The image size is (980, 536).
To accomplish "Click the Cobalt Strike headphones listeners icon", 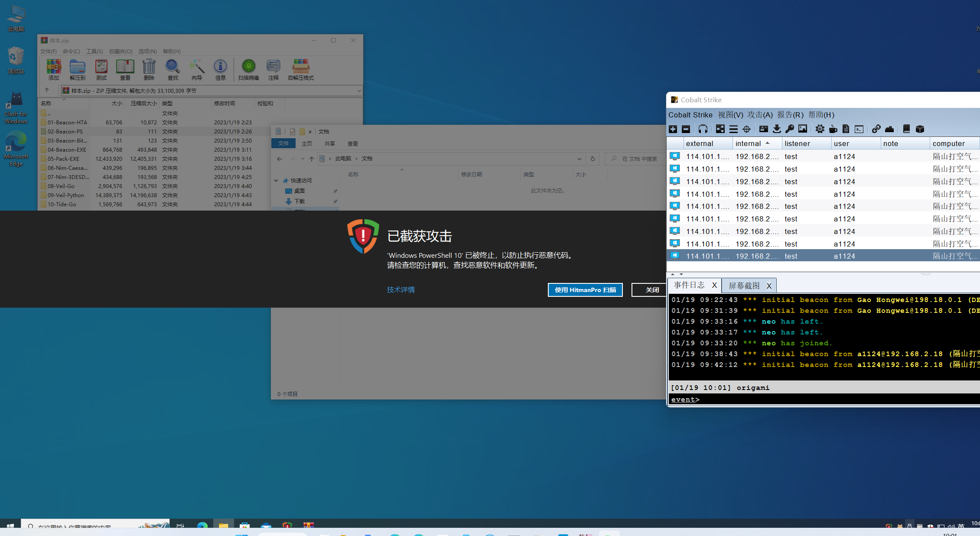I will pos(703,129).
